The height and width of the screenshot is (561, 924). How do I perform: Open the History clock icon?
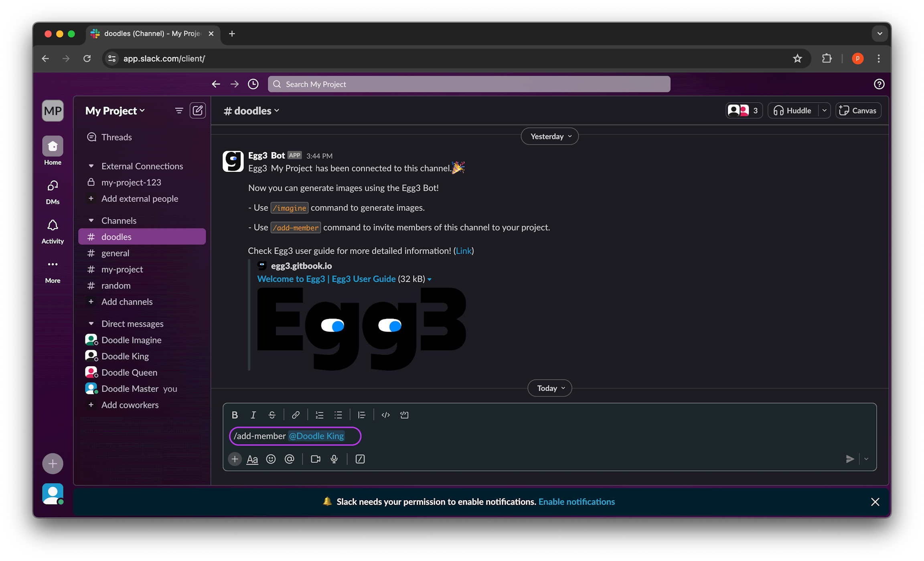[x=253, y=84]
